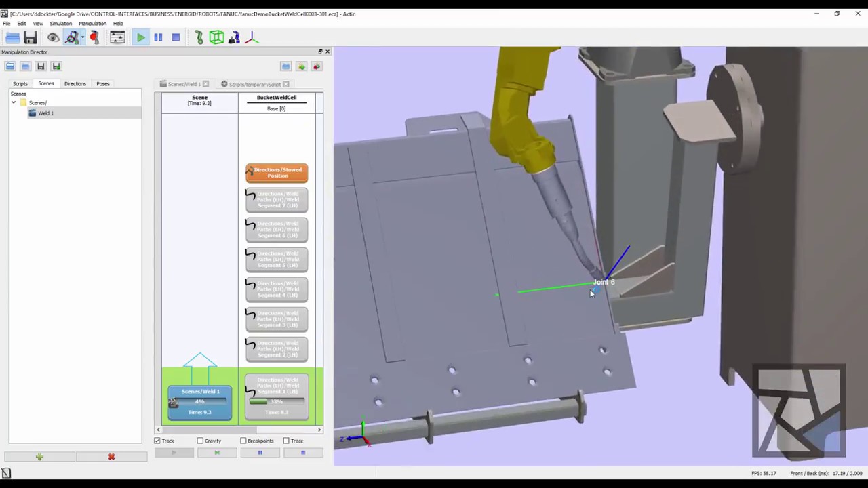The width and height of the screenshot is (868, 488).
Task: Click the Manipulation Director save icon
Action: 41,66
